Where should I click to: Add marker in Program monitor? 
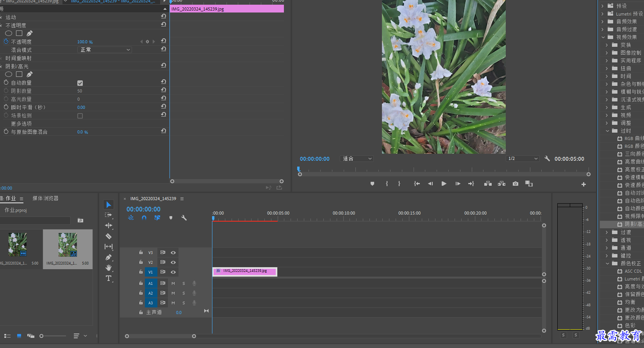tap(372, 184)
